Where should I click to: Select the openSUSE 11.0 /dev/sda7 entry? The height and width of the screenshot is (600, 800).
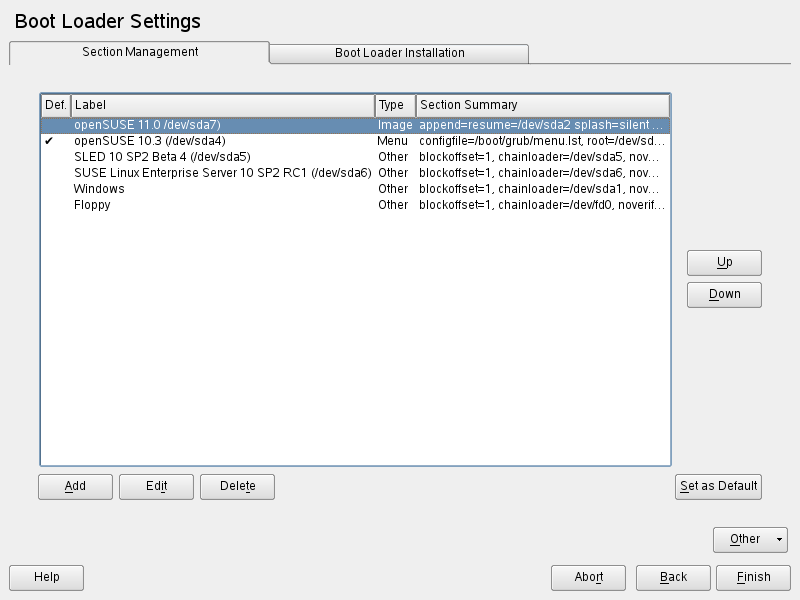click(356, 125)
